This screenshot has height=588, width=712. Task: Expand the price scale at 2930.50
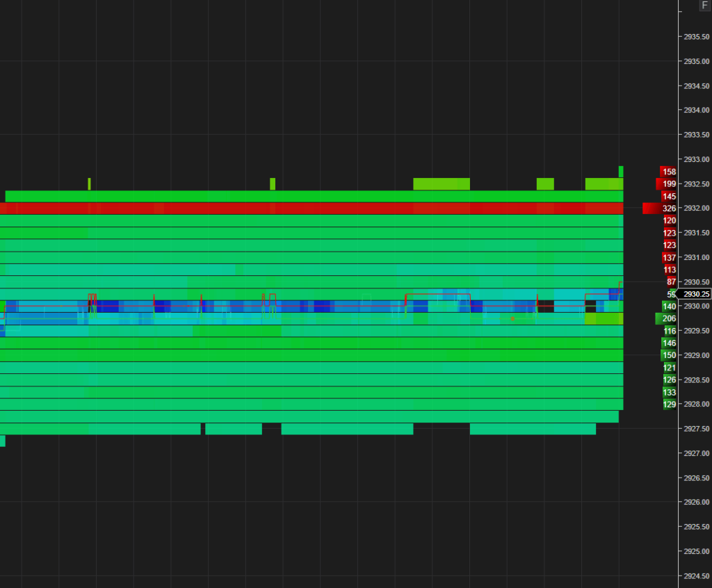coord(696,282)
